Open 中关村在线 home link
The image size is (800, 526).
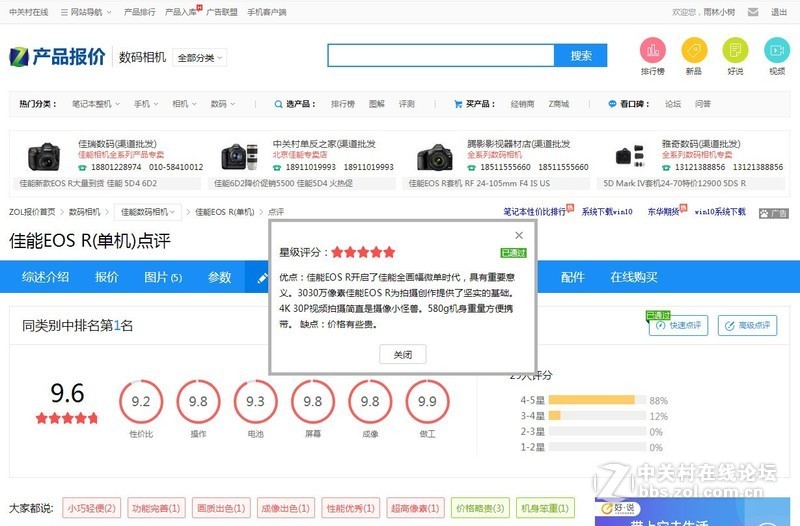point(29,12)
